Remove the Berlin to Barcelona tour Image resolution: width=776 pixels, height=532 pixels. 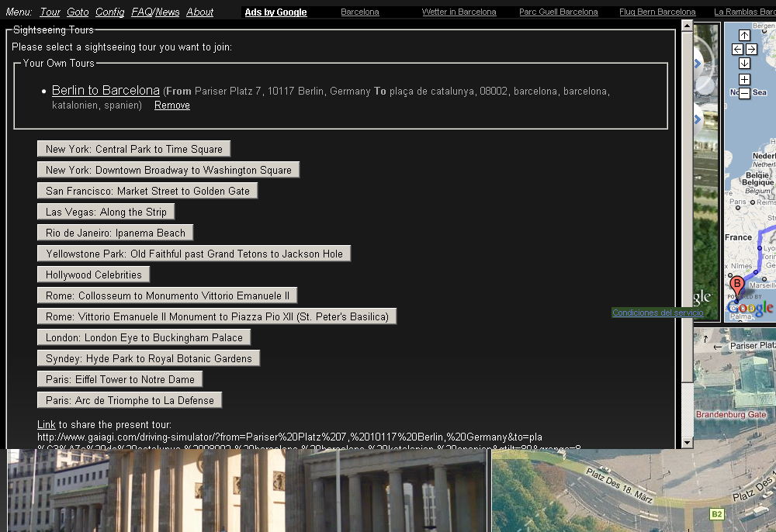172,105
